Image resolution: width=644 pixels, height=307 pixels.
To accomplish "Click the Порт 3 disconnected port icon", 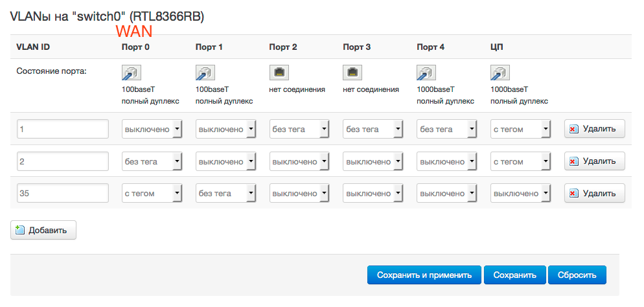I will click(353, 73).
